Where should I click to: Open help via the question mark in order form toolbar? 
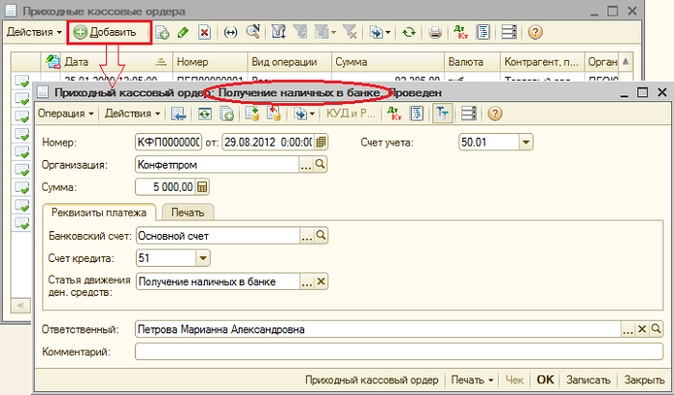pyautogui.click(x=495, y=113)
